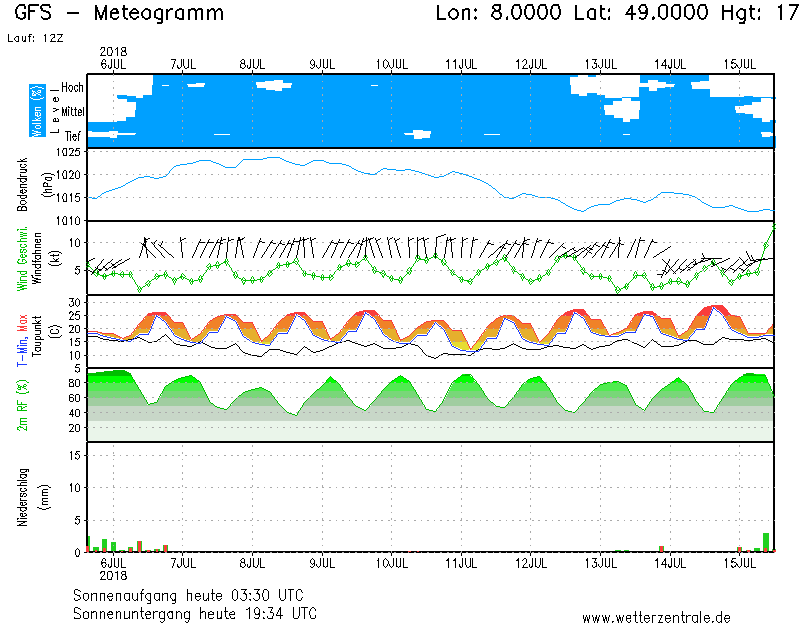Click the Sonnenaufgang heute 03:30 UTC text
This screenshot has height=625, width=800.
pyautogui.click(x=195, y=596)
